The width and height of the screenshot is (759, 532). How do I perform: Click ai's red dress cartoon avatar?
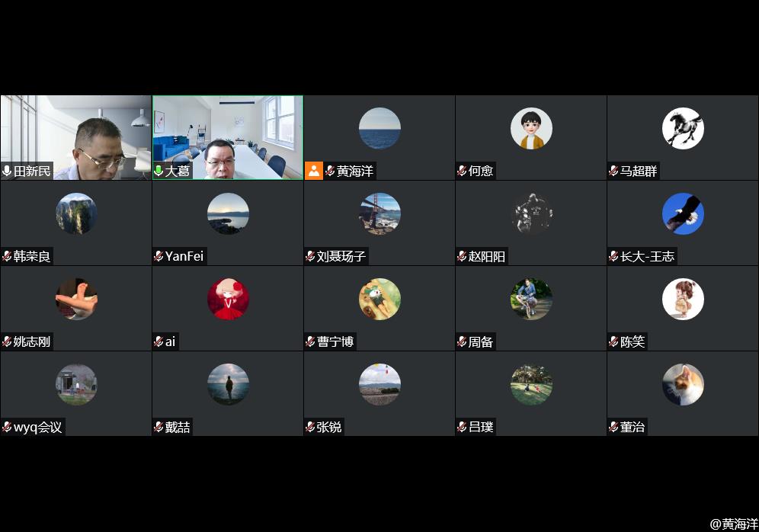pos(228,299)
